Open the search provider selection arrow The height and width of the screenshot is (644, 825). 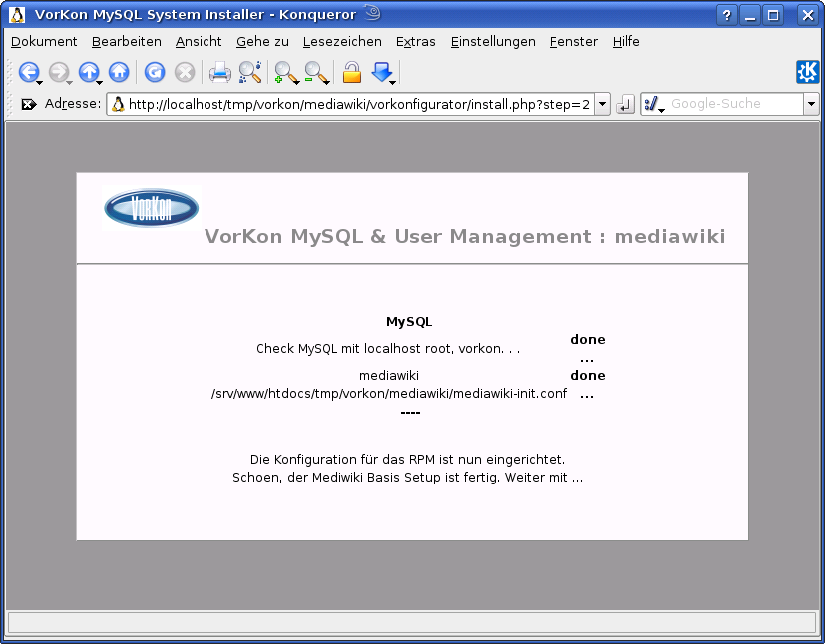coord(661,110)
